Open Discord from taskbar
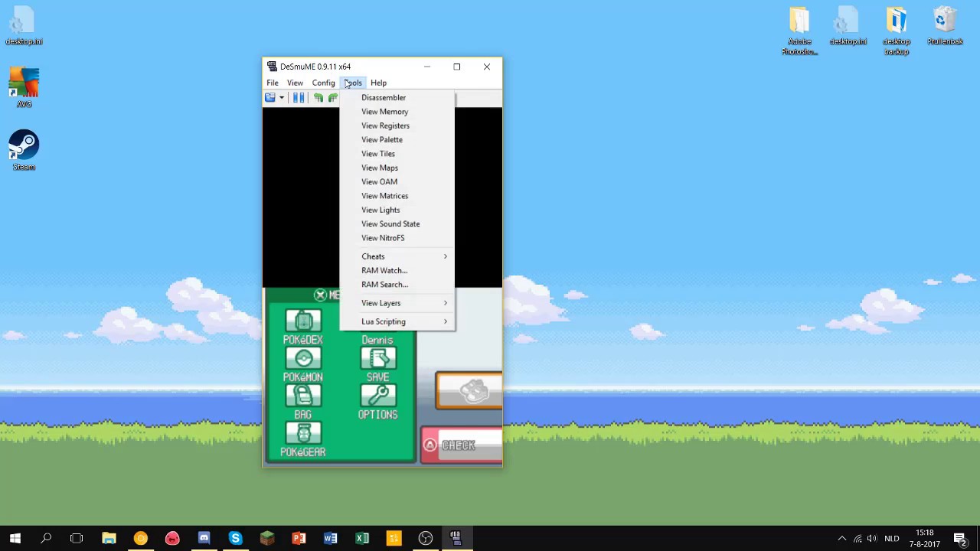 (204, 539)
